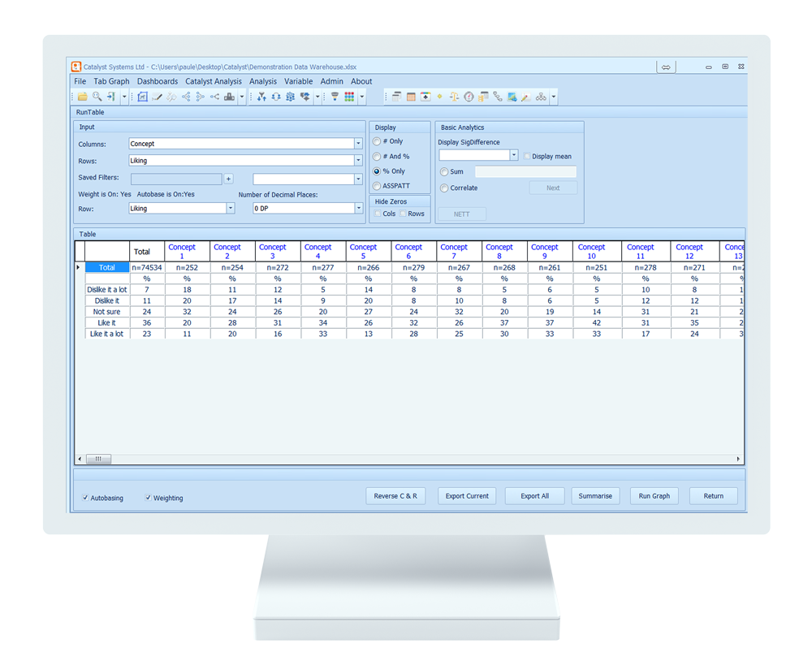The image size is (812, 665).
Task: Select the Correlate radio button
Action: point(444,188)
